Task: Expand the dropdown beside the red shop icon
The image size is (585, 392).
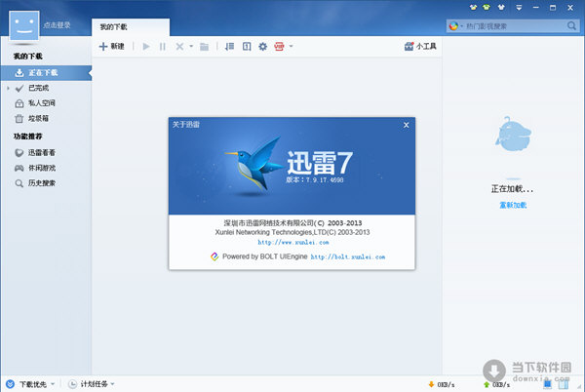Action: point(291,46)
